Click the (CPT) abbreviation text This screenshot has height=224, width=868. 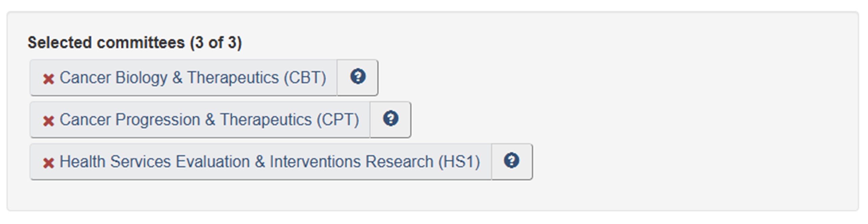pyautogui.click(x=338, y=120)
